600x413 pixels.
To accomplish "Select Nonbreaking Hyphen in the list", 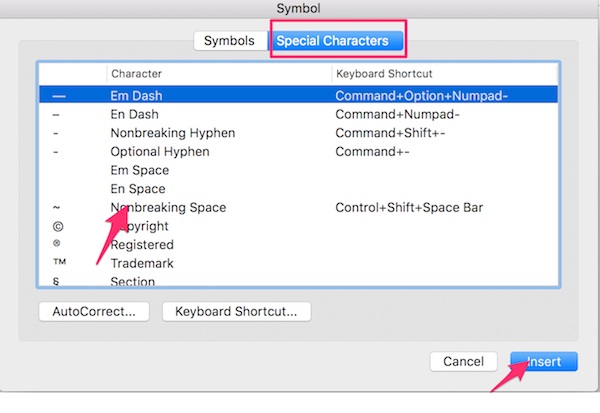I will (170, 133).
